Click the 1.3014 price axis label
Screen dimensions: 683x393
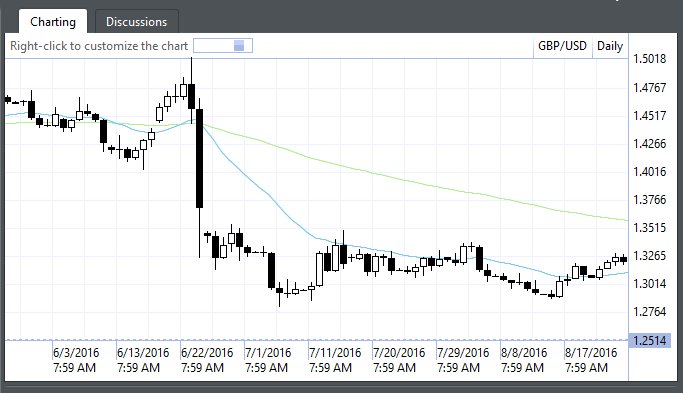point(649,284)
